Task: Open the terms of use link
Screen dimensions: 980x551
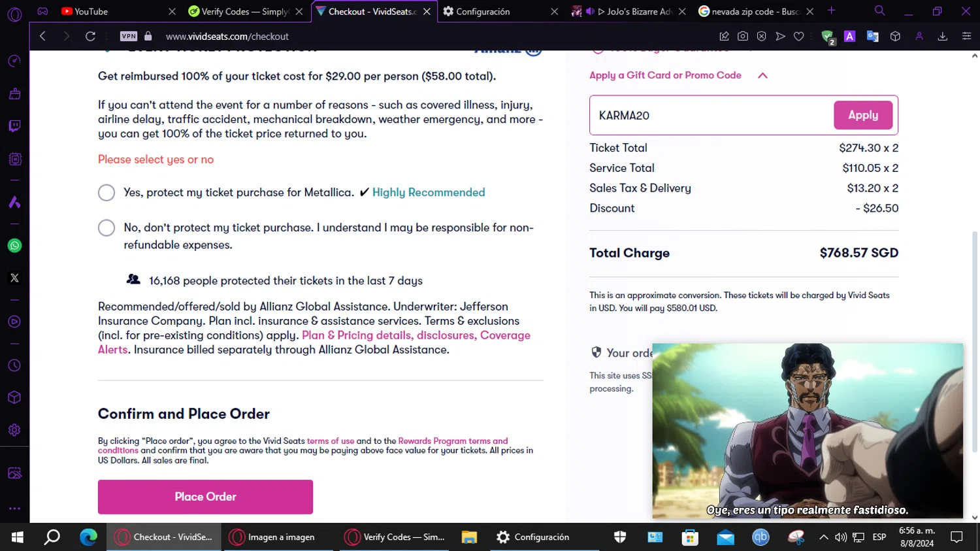Action: tap(331, 441)
